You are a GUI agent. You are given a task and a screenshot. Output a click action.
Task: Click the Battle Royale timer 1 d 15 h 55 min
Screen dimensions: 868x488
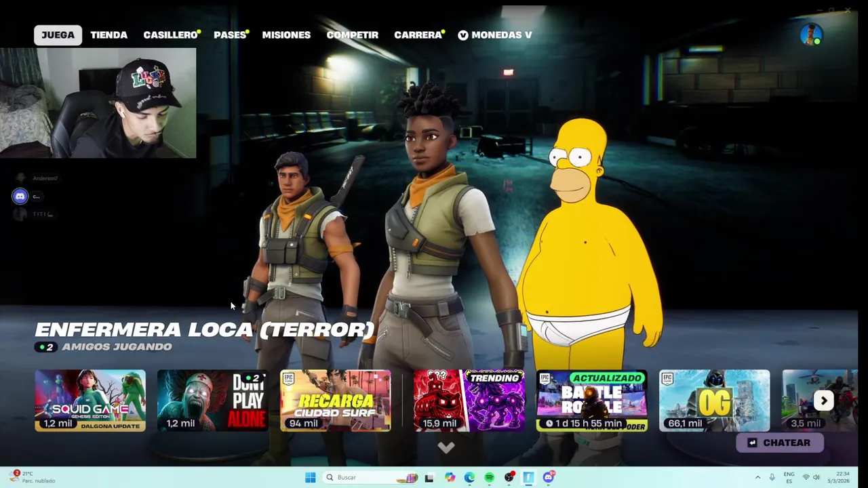pos(585,423)
